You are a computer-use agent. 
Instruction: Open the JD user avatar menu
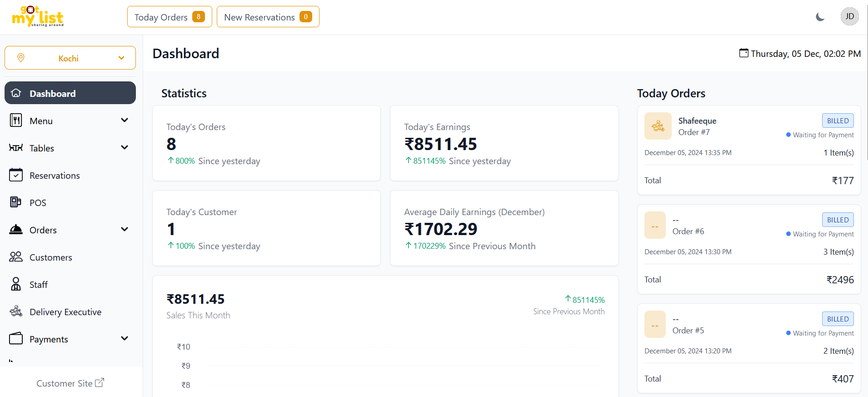point(849,17)
